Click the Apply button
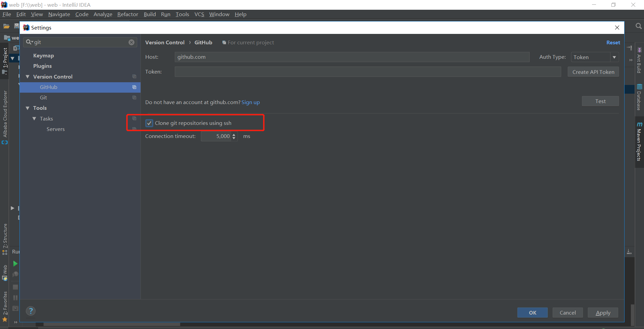The height and width of the screenshot is (329, 644). click(603, 313)
